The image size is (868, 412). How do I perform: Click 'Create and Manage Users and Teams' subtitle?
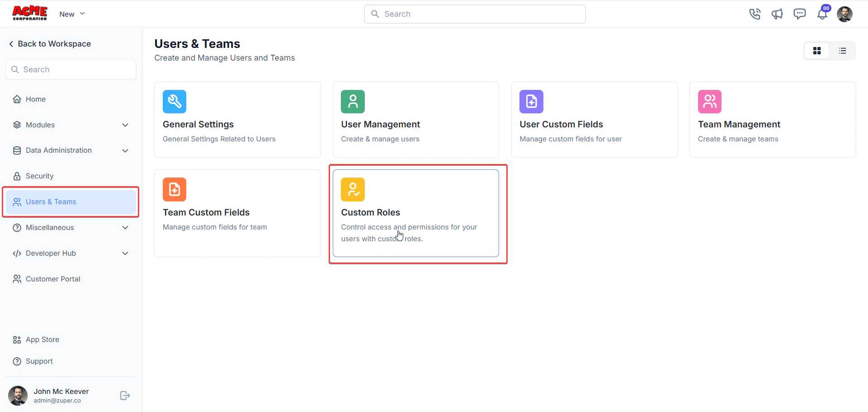coord(225,58)
